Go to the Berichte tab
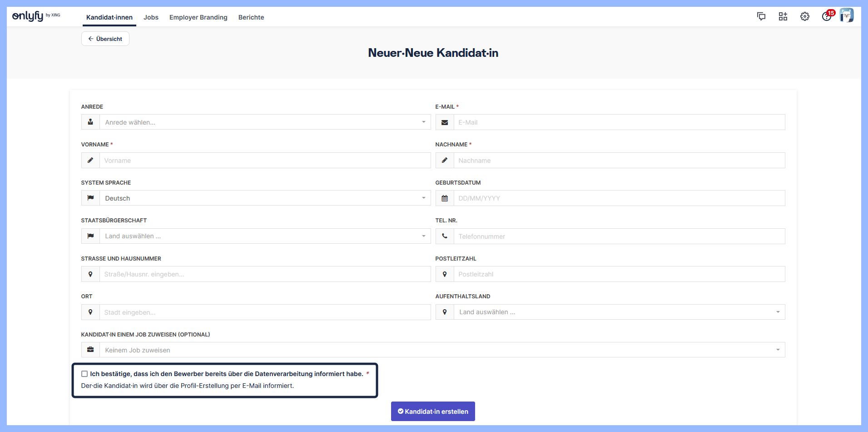 (x=251, y=17)
